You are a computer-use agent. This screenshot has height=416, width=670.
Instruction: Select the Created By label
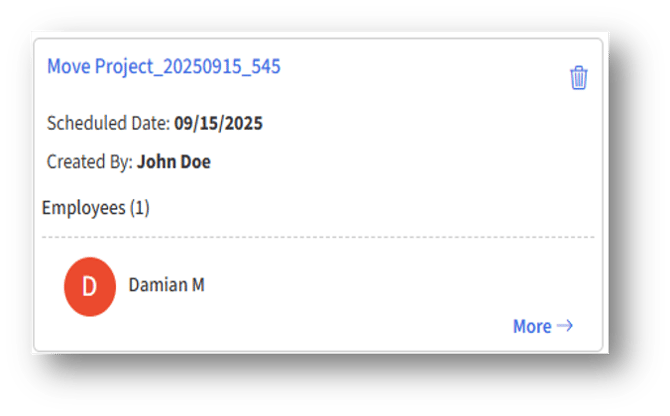tap(90, 162)
